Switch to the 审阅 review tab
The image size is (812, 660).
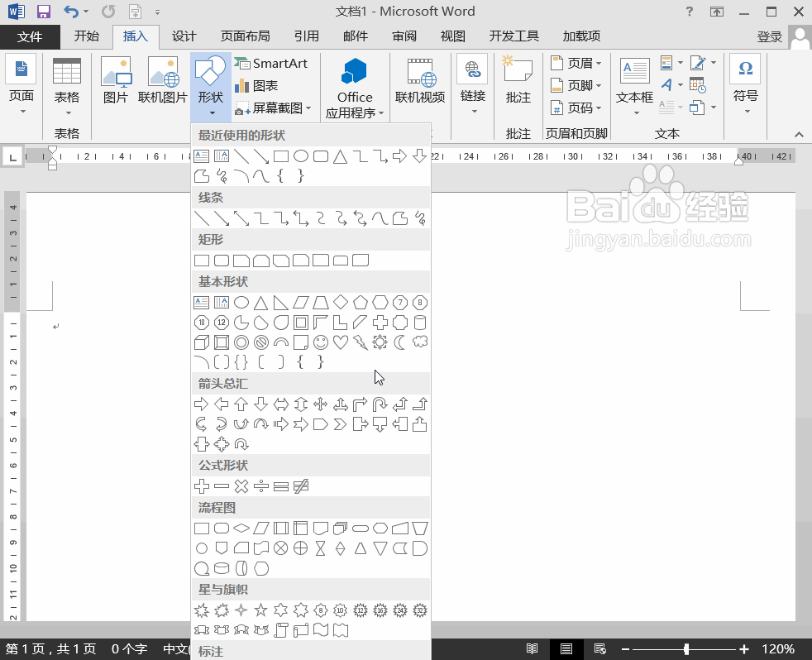coord(404,36)
